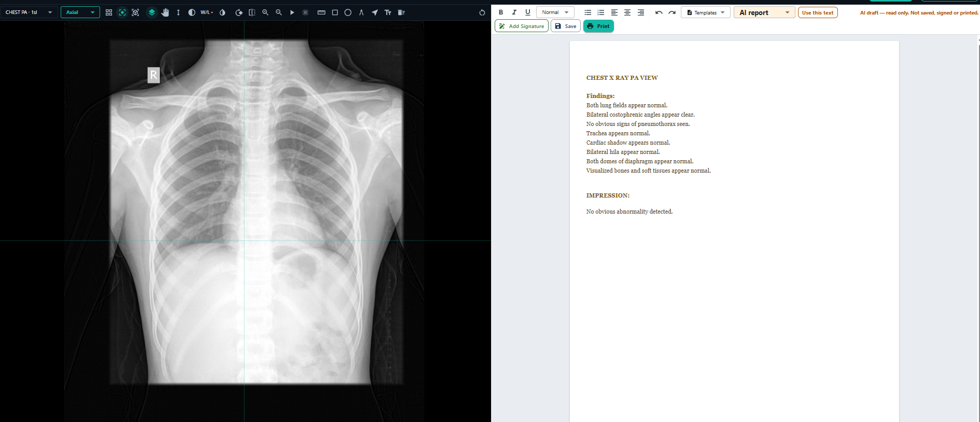Open the Templates dropdown
The image size is (980, 422).
coord(706,12)
